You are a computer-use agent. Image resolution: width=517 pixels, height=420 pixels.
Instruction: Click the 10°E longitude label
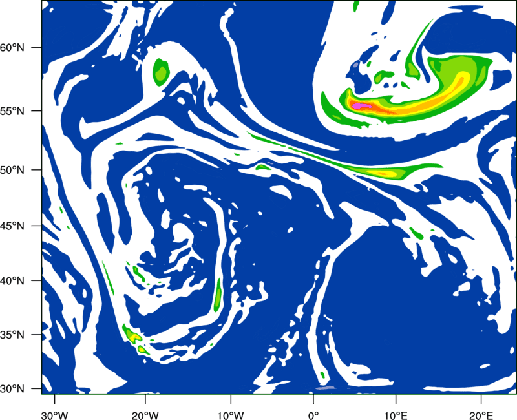tap(396, 415)
